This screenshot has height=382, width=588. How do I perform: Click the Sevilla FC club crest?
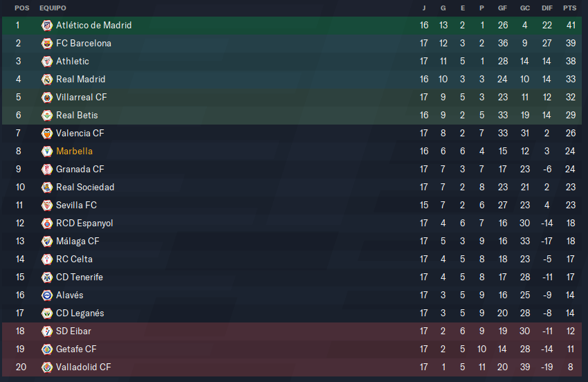tap(47, 206)
